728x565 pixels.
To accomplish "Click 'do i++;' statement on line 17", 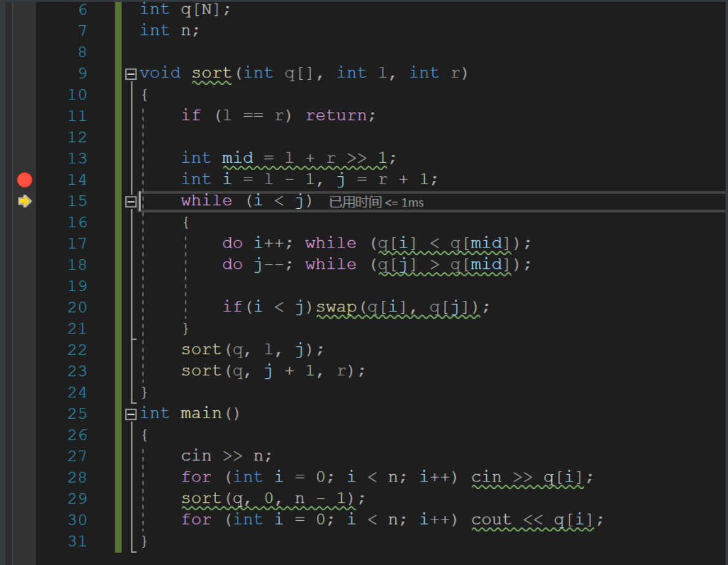I will [258, 243].
